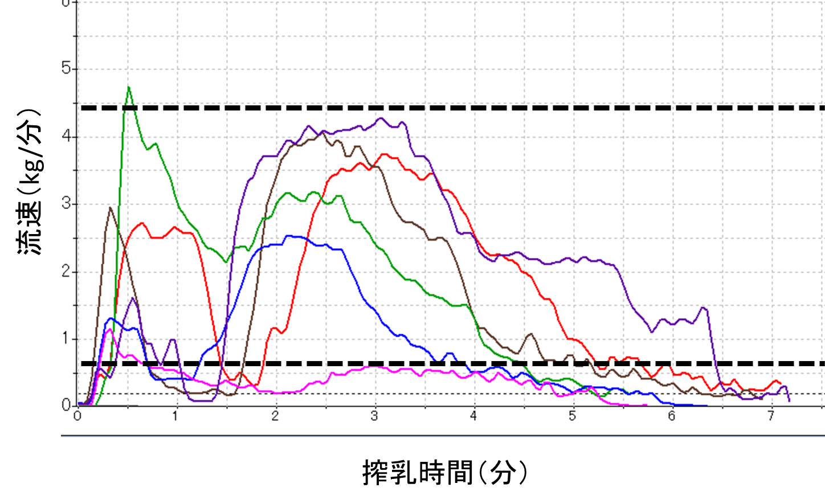Select the x-axis title 搾乳時間（分）
825x504 pixels.
(x=445, y=473)
